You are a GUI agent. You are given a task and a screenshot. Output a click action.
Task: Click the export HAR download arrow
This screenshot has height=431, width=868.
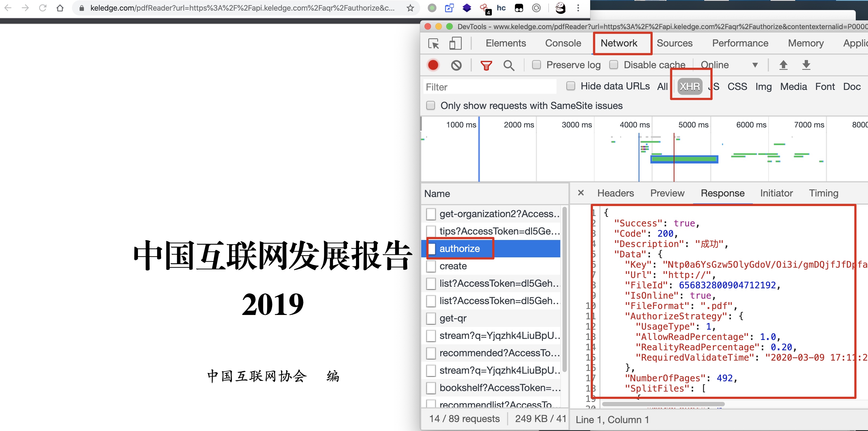point(806,65)
